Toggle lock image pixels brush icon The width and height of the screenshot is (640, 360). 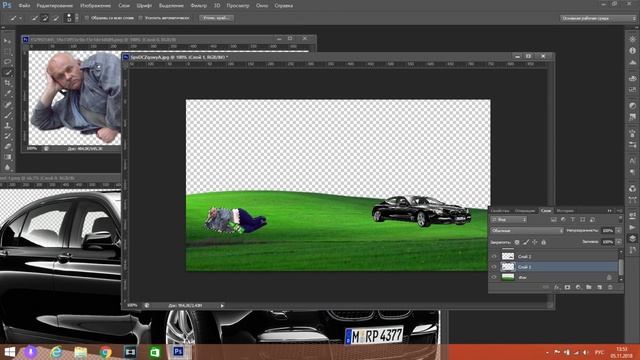pyautogui.click(x=526, y=242)
